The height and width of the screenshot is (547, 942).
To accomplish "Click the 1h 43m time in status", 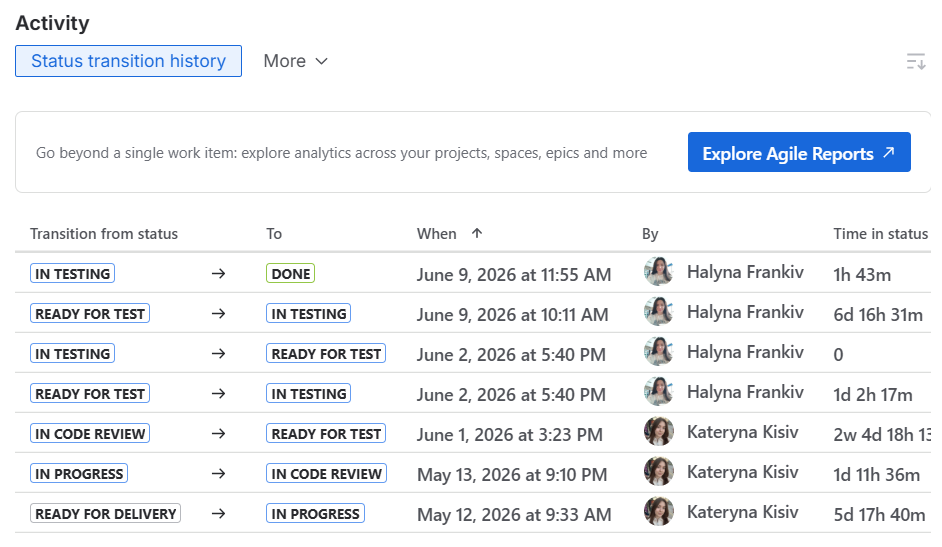I will click(x=862, y=275).
